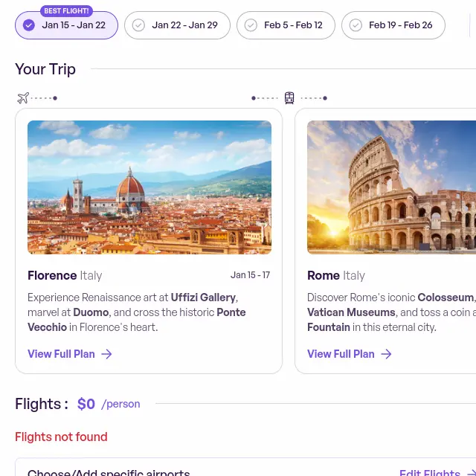Click the Edit Flights link
476x476 pixels.
point(437,472)
